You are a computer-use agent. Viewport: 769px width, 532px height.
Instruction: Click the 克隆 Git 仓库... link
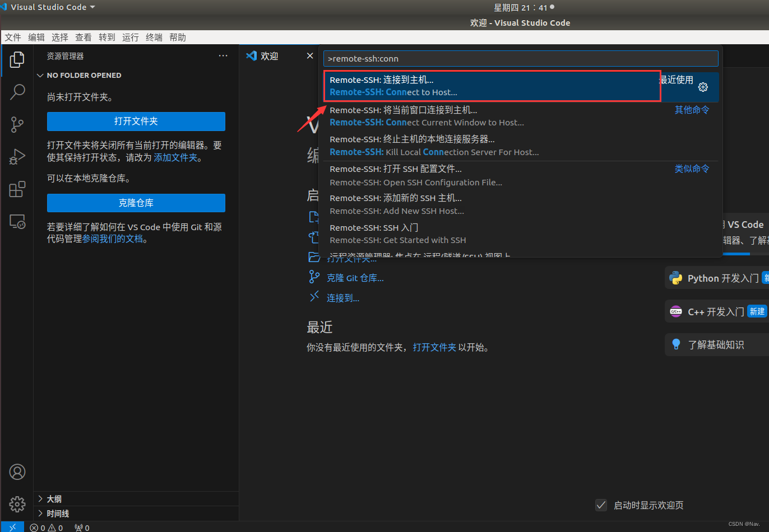coord(355,278)
